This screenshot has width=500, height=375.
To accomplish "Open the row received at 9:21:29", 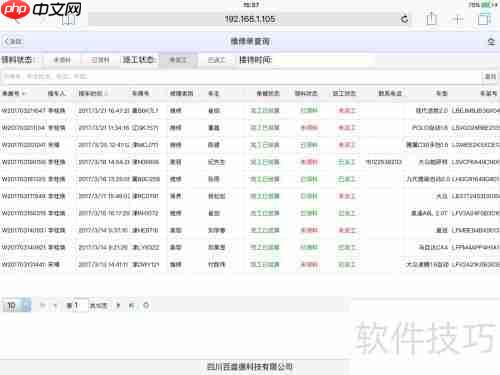I will point(250,247).
